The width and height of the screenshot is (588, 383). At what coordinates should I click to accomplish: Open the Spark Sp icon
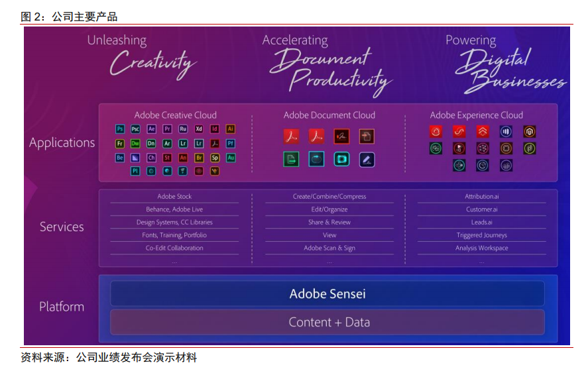pyautogui.click(x=215, y=158)
